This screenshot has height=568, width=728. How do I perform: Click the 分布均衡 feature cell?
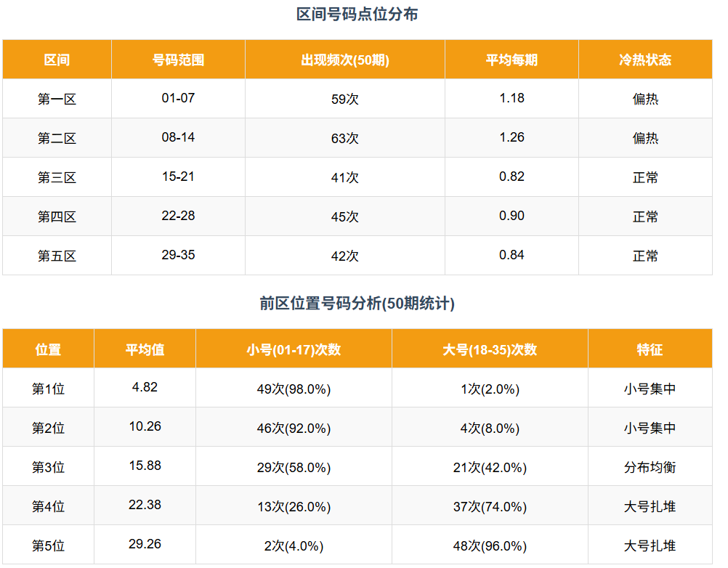pos(650,467)
